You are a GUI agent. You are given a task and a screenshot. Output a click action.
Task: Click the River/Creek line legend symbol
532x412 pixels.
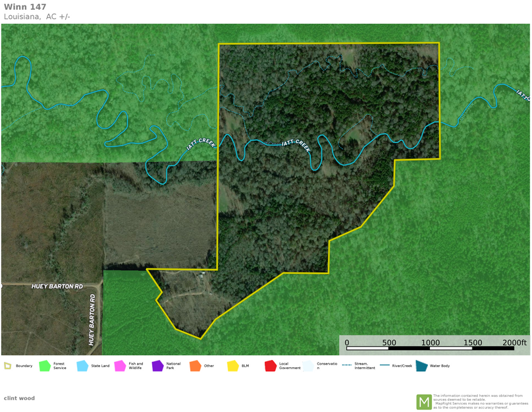384,366
